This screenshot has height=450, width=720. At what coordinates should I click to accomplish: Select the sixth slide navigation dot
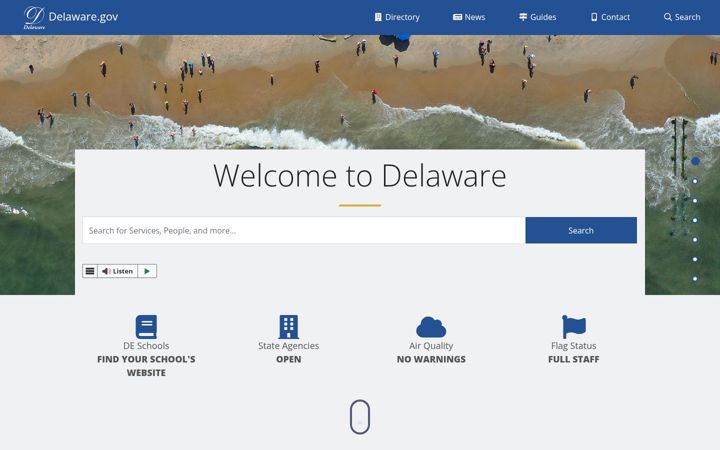coord(695,259)
